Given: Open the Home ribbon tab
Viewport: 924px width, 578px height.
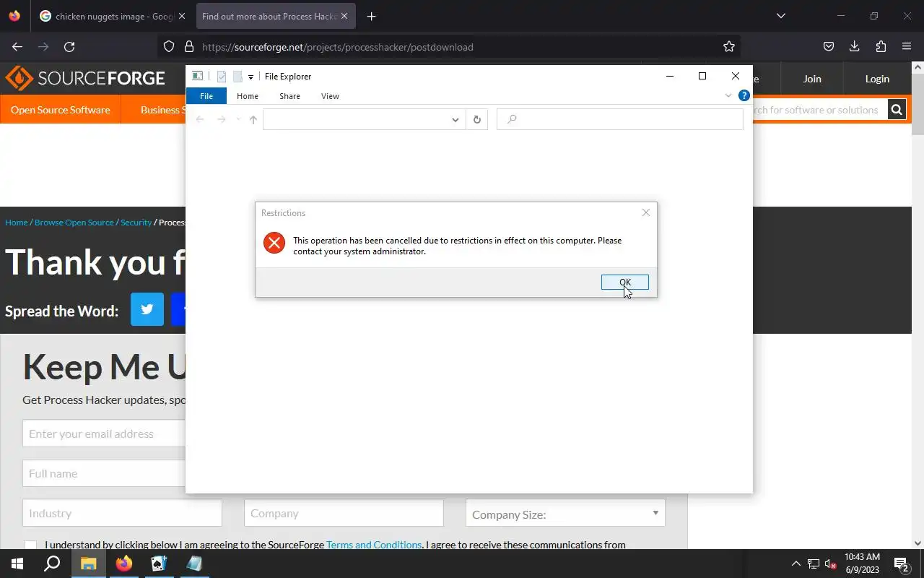Looking at the screenshot, I should click(248, 96).
